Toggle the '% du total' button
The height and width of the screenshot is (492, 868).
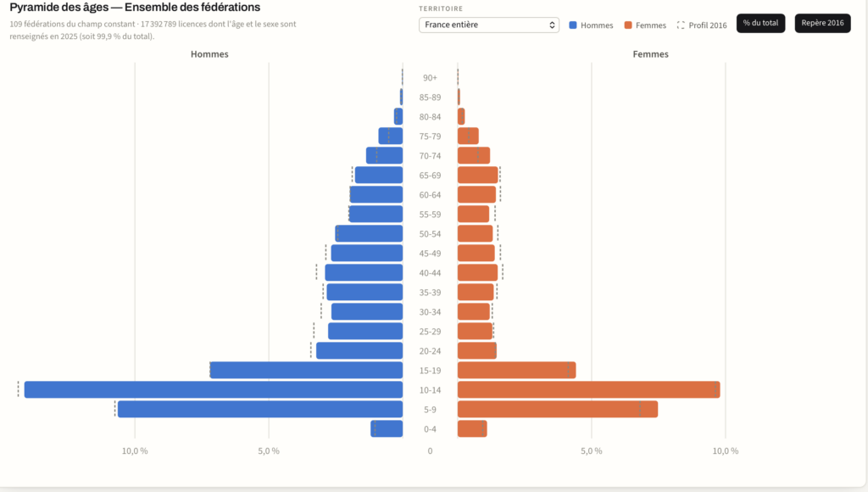coord(760,23)
